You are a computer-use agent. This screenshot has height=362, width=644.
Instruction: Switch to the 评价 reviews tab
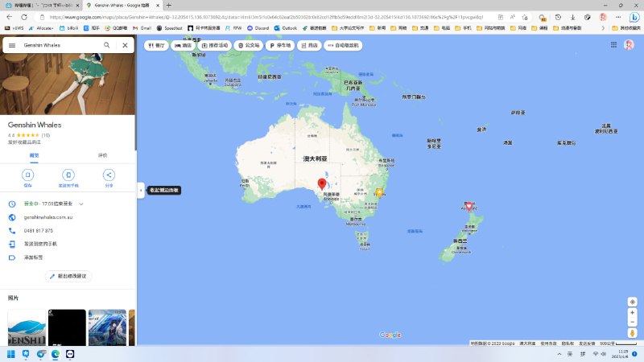coord(102,155)
